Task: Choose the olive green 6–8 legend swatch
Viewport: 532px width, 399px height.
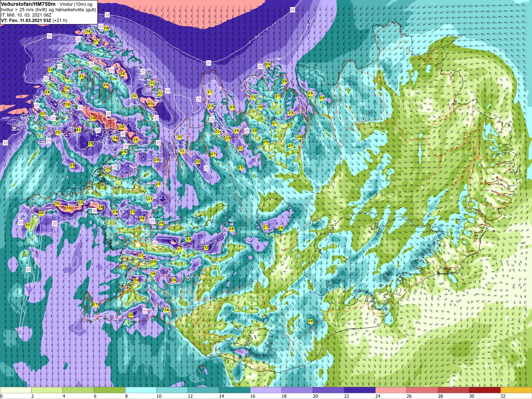Action: point(109,390)
